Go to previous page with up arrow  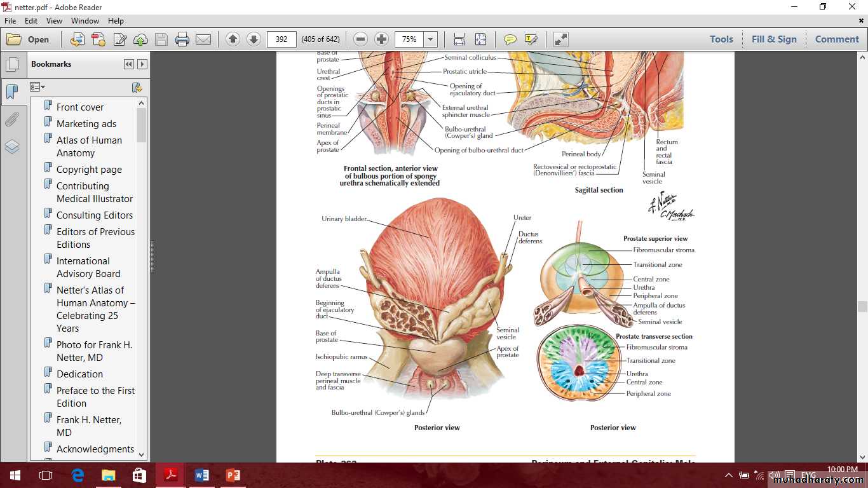[x=233, y=39]
